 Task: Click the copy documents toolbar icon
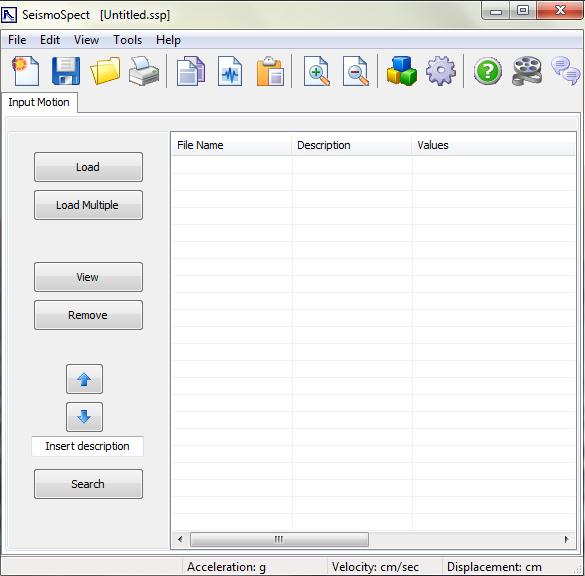[x=191, y=71]
